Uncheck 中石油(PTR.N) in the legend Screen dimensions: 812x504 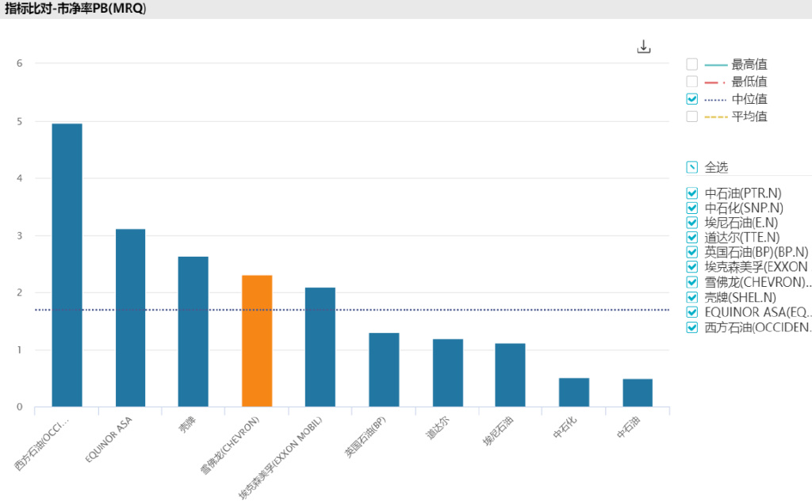[691, 193]
